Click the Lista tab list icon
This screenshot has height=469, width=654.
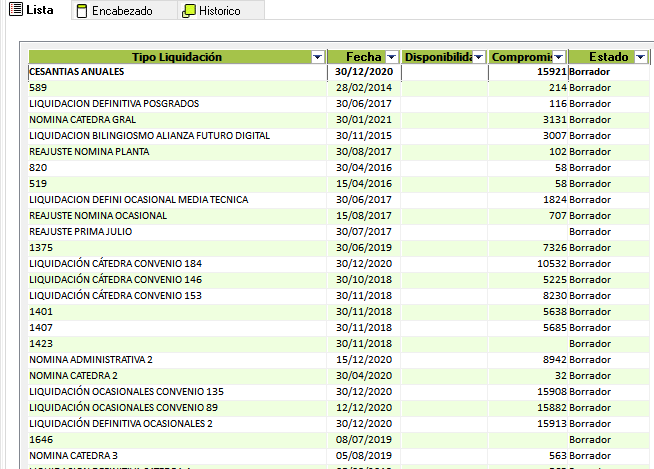(x=15, y=10)
